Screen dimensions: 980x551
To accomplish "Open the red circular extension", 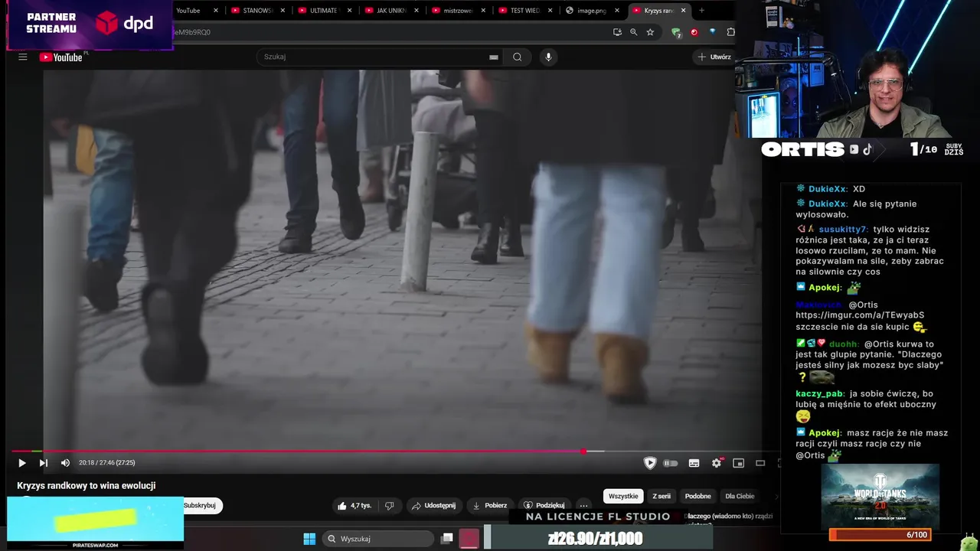I will pos(694,32).
